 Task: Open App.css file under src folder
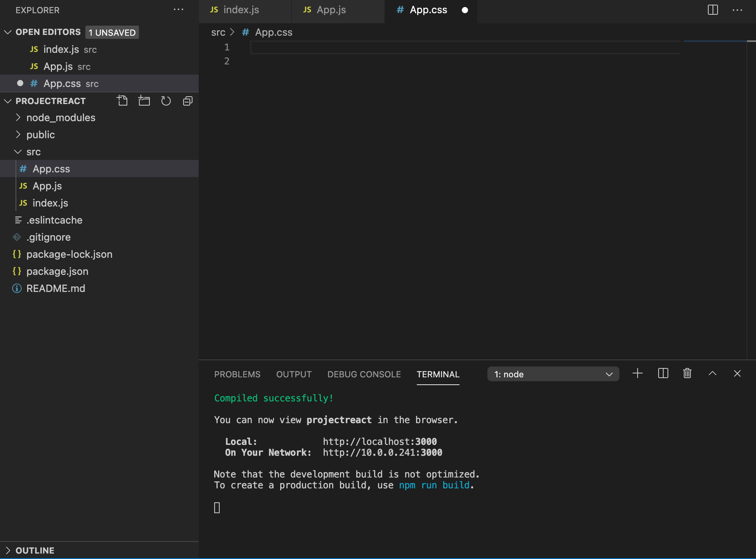pyautogui.click(x=99, y=169)
